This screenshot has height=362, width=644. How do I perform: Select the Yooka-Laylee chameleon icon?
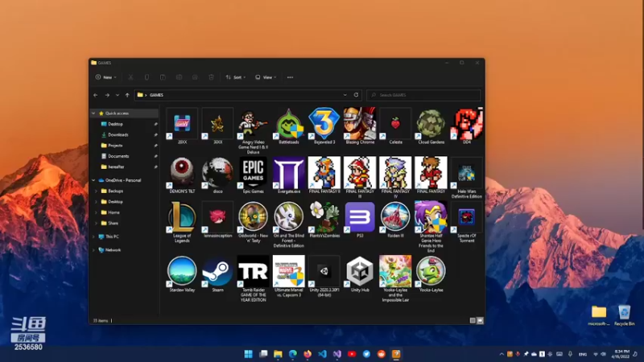point(431,271)
